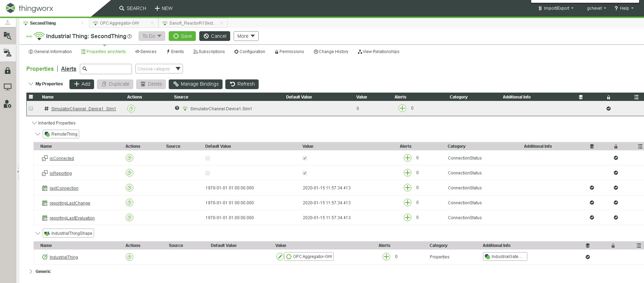Toggle isConnected default value checkbox
Screen dimensions: 644x283
(x=208, y=158)
